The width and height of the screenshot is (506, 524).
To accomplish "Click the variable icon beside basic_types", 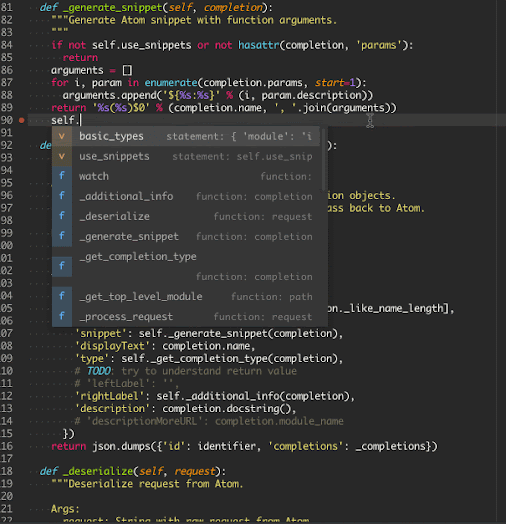I will [x=62, y=136].
